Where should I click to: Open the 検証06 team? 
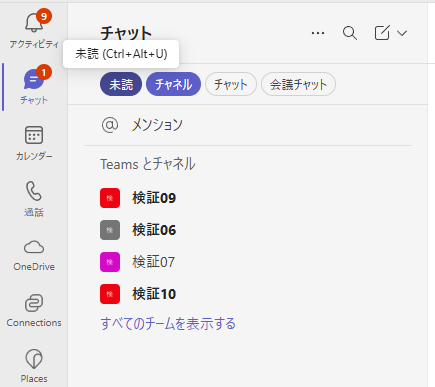pos(248,230)
